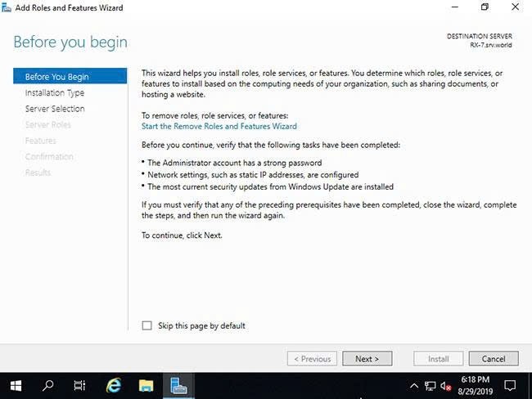Restore down the wizard window
The width and height of the screenshot is (532, 399).
(485, 7)
